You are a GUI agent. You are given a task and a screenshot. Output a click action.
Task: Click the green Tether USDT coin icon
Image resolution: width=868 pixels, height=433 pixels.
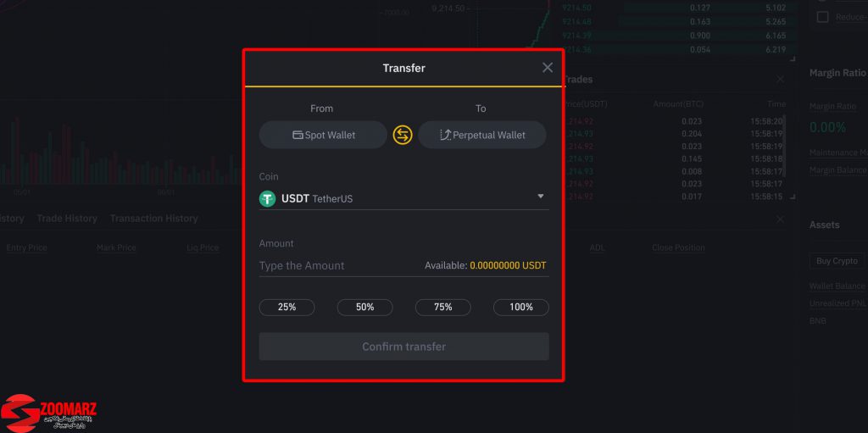pos(267,199)
